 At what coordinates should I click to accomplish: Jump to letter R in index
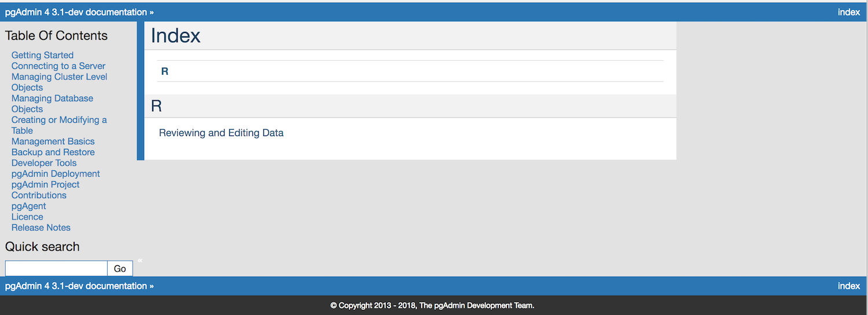click(165, 71)
